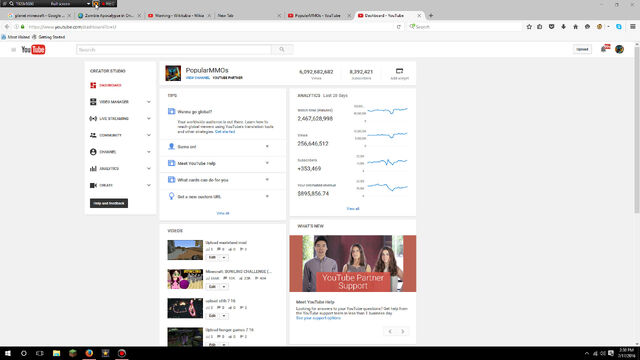Click Firefox bookmark star icon
640x360 pixels.
pos(529,27)
